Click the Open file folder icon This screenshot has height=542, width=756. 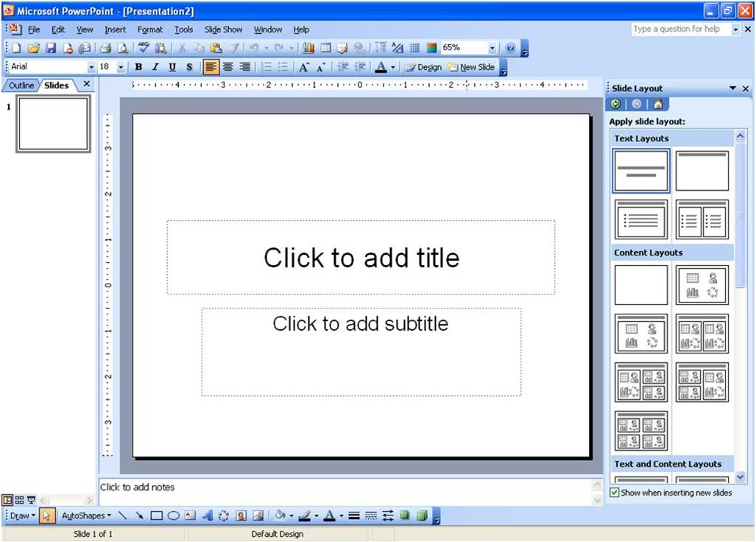click(x=33, y=48)
